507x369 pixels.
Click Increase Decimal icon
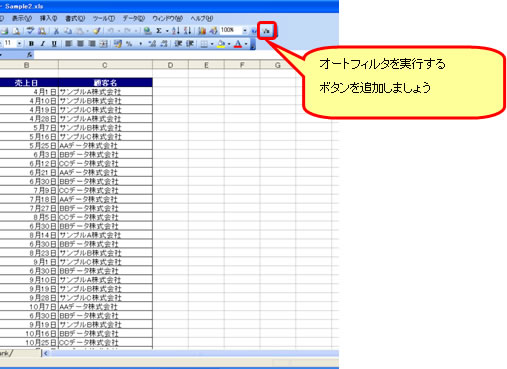point(152,44)
